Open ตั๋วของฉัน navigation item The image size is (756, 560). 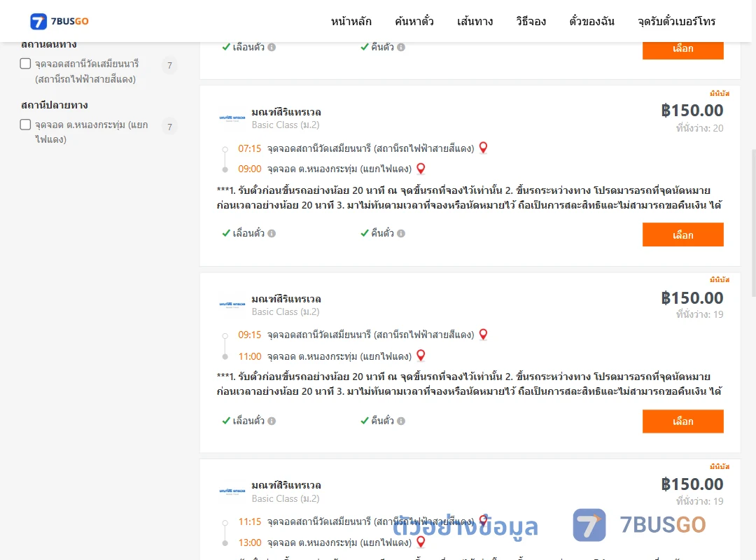coord(591,22)
